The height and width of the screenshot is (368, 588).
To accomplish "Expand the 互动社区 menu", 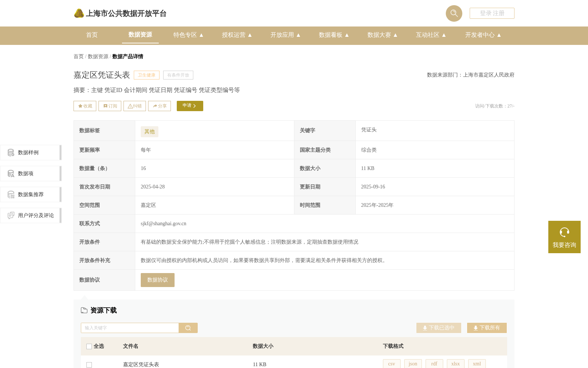I will [x=431, y=35].
